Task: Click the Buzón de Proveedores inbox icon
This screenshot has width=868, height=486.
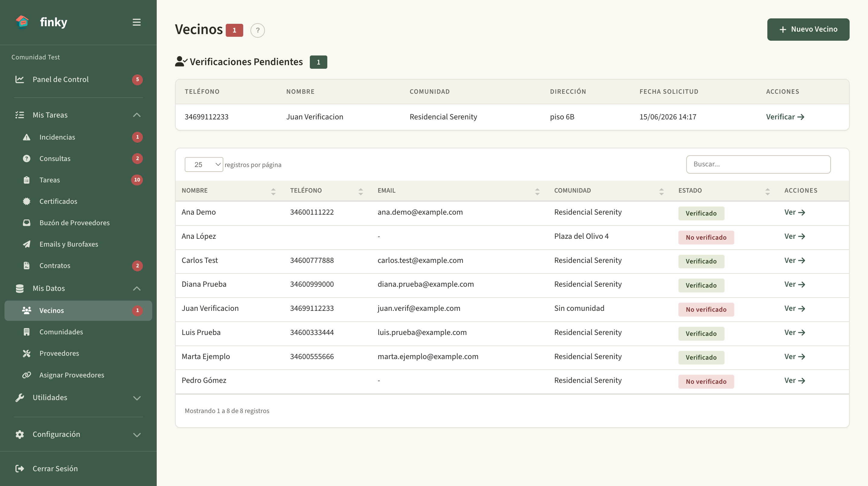Action: tap(27, 223)
